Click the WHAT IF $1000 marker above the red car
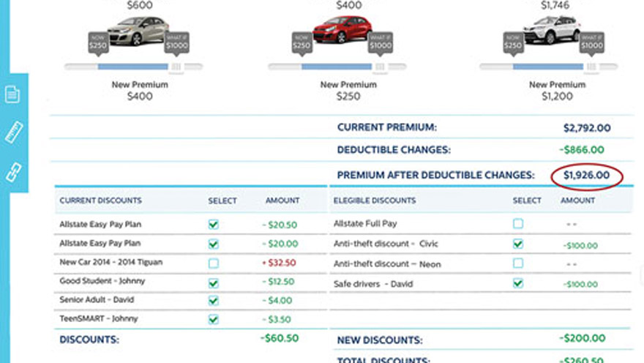The height and width of the screenshot is (363, 644). tap(381, 43)
